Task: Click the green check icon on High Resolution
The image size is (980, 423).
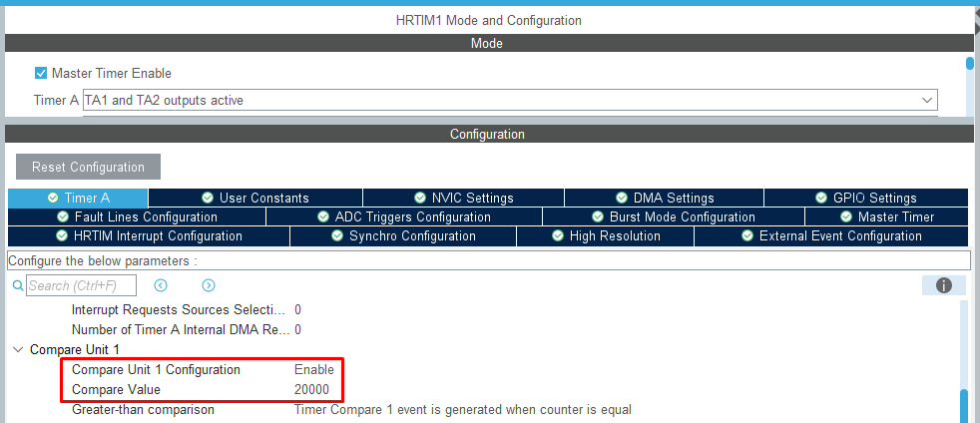Action: point(558,236)
